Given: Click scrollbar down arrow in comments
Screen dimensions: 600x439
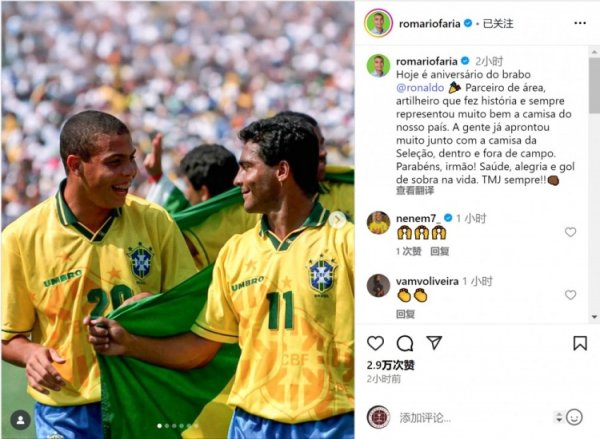Looking at the screenshot, I should 594,317.
